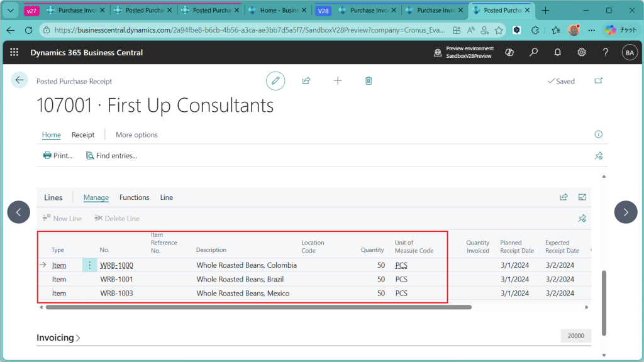The height and width of the screenshot is (362, 644).
Task: Click the pencil edit icon
Action: point(275,81)
